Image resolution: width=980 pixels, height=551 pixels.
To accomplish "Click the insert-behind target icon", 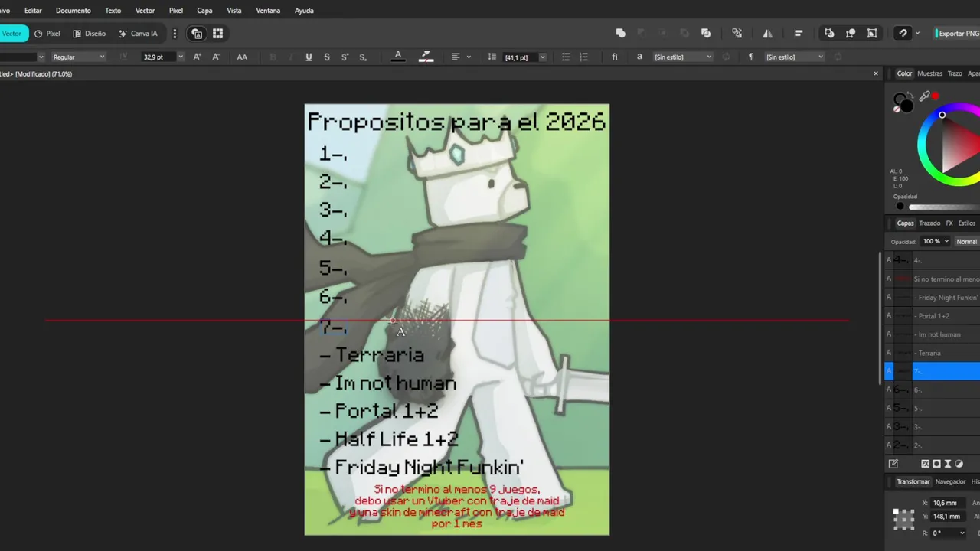I will 829,34.
